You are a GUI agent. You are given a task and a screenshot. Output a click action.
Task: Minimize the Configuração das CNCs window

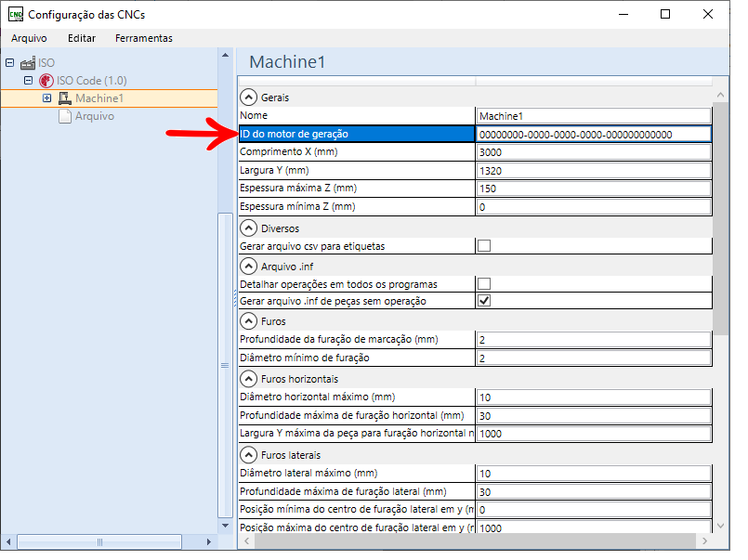point(623,14)
